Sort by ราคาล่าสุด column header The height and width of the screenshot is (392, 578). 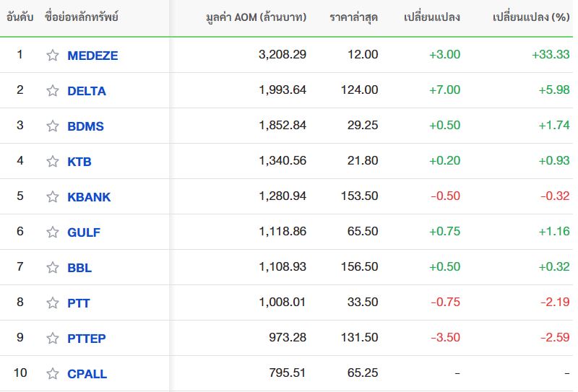click(x=353, y=17)
